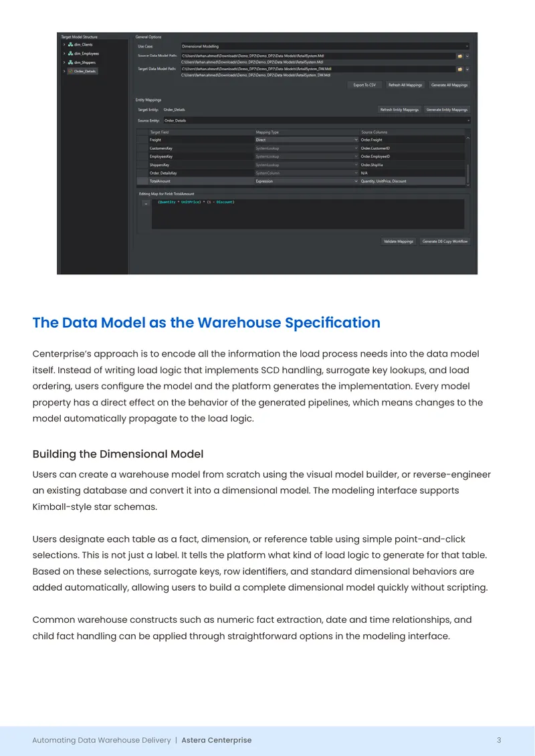Click the Order.CustomerID source column cell
Viewport: 535px width, 756px height.
click(x=412, y=148)
